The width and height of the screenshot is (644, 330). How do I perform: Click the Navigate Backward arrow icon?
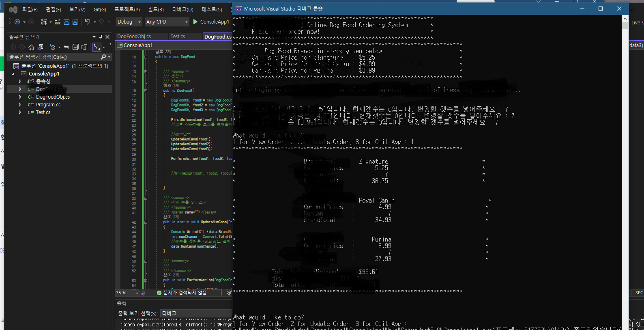[17, 22]
